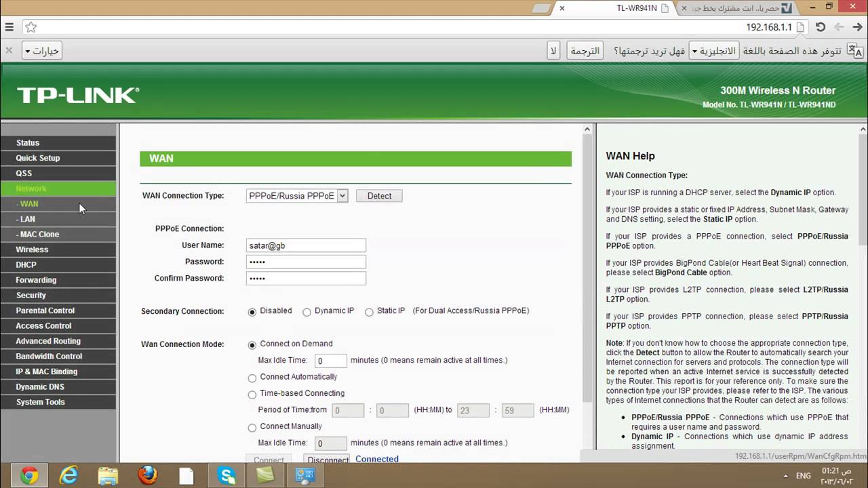The height and width of the screenshot is (488, 868).
Task: Open Chrome from the taskbar
Action: 29,476
